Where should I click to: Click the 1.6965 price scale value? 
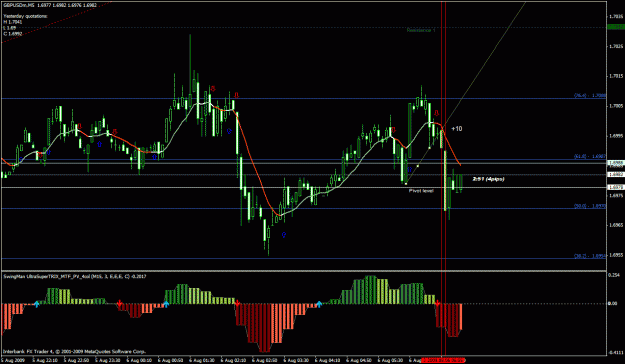coord(616,225)
